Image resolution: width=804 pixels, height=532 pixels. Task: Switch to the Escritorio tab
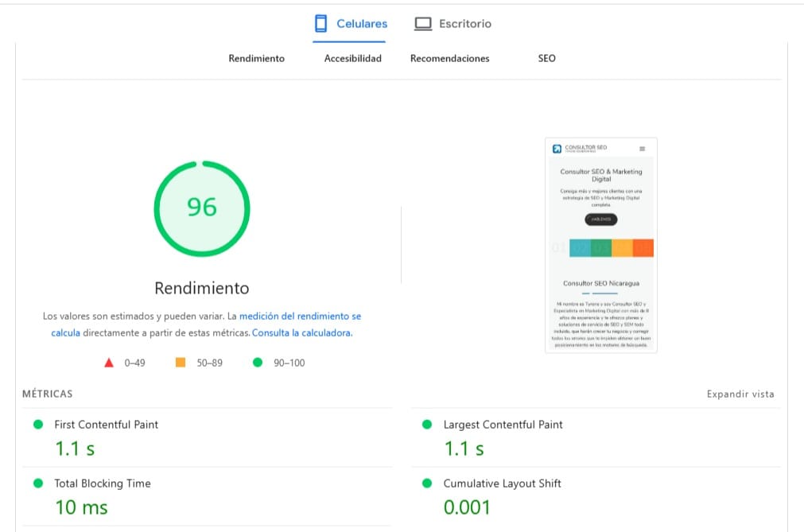452,24
